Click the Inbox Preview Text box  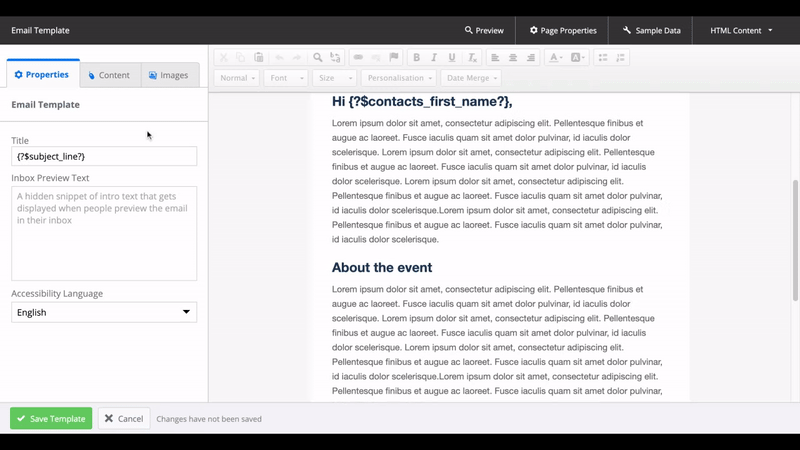pyautogui.click(x=104, y=233)
